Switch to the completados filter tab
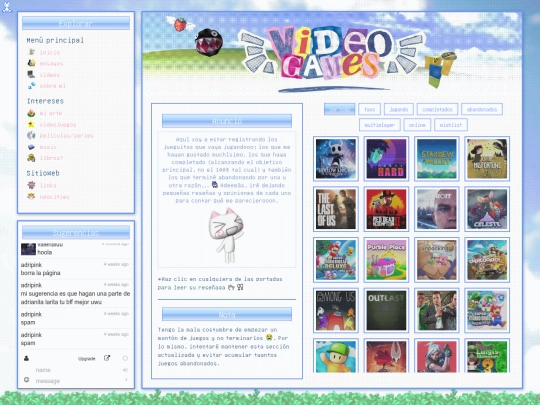Screen dimensions: 540x405 coord(437,109)
